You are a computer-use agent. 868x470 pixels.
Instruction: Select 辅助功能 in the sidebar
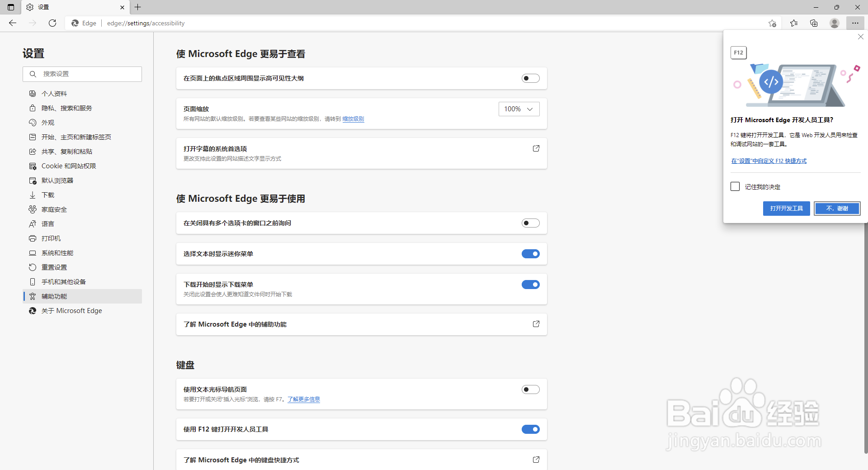click(x=82, y=296)
